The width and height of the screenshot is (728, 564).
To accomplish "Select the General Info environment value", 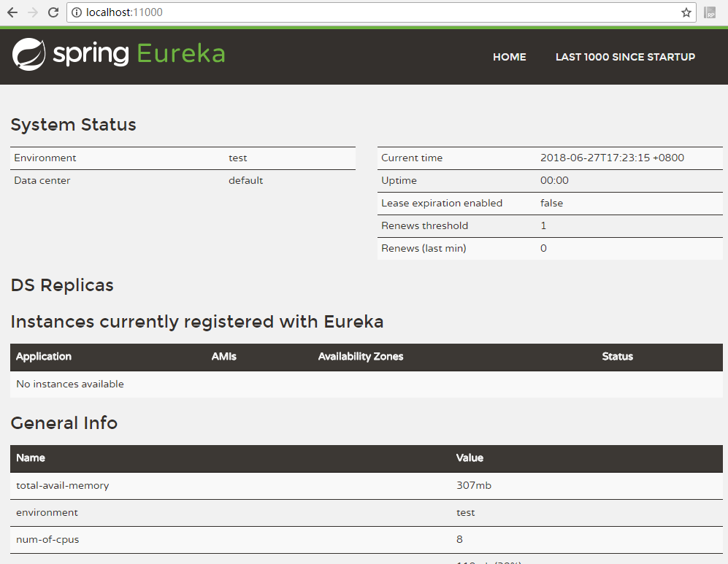I will [465, 512].
